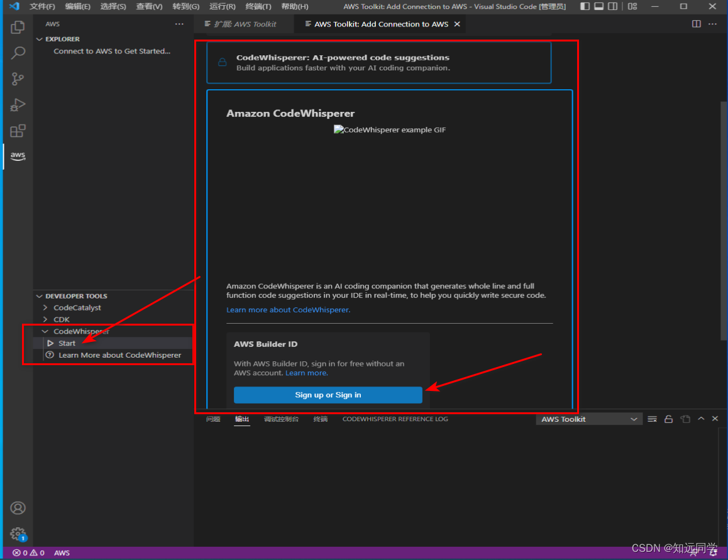Close the bottom panel
Screen dimensions: 728x560
[x=715, y=419]
